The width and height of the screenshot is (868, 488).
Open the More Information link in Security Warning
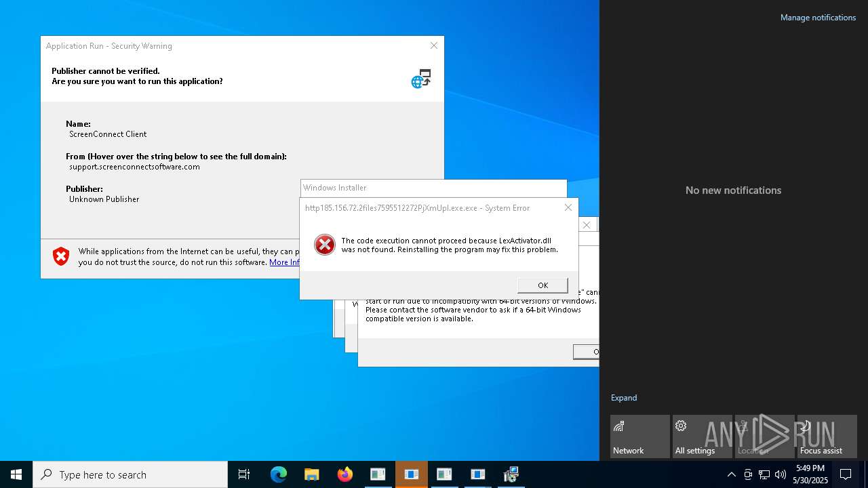click(x=284, y=262)
